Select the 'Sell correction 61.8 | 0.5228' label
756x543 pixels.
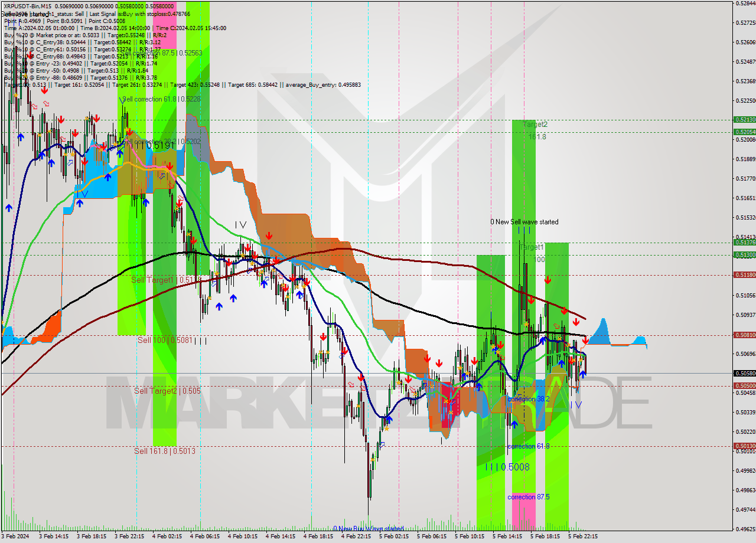pyautogui.click(x=162, y=99)
